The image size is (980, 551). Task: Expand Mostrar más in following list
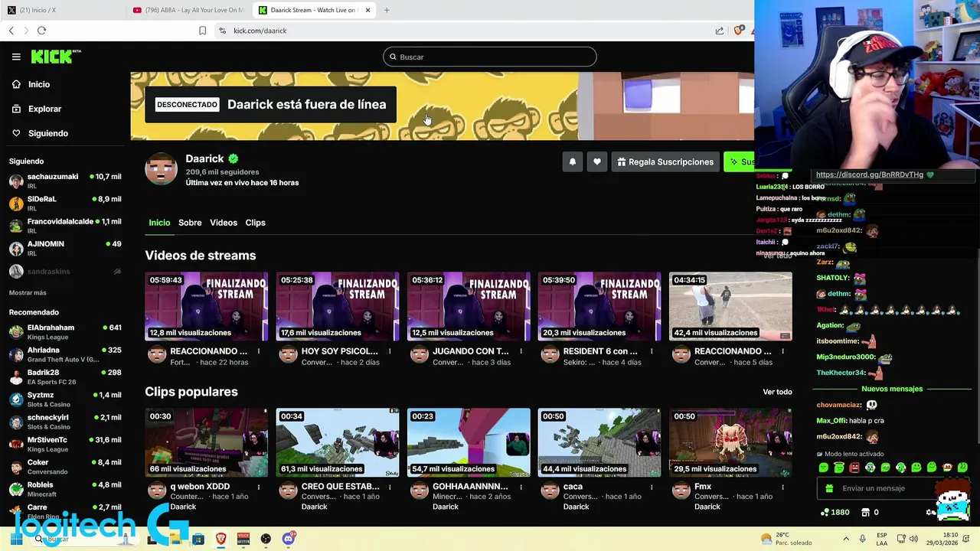click(28, 292)
